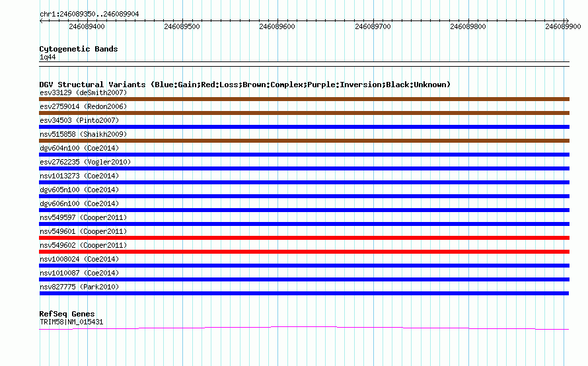Click the esv34503 (Pinto2007) label
The image size is (588, 366).
(x=79, y=120)
